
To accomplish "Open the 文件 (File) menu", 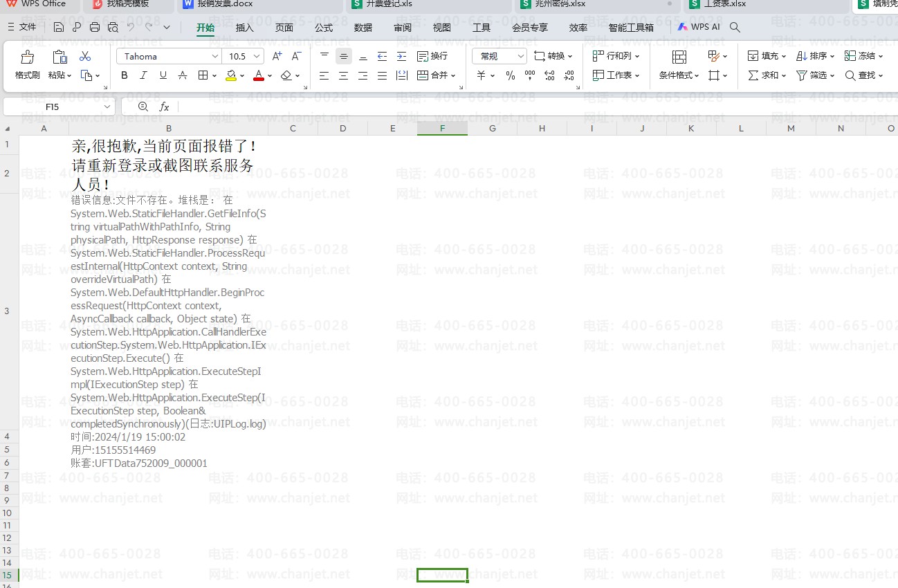I will coord(22,28).
